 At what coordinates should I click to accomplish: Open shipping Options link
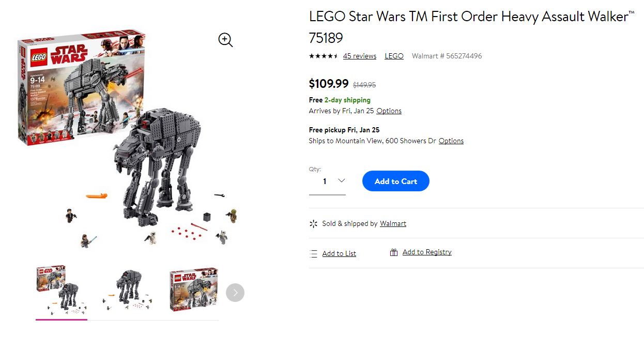[389, 111]
